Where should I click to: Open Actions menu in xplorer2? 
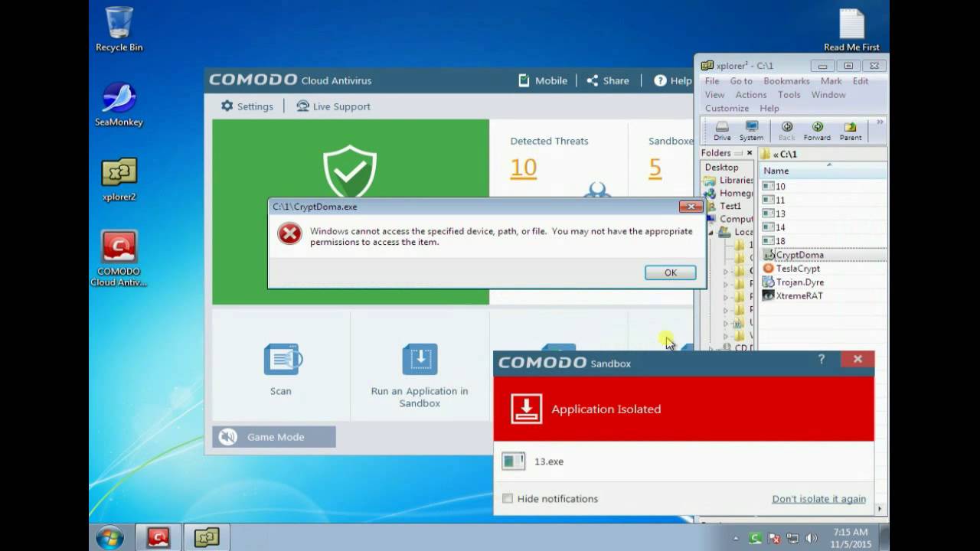(x=751, y=95)
